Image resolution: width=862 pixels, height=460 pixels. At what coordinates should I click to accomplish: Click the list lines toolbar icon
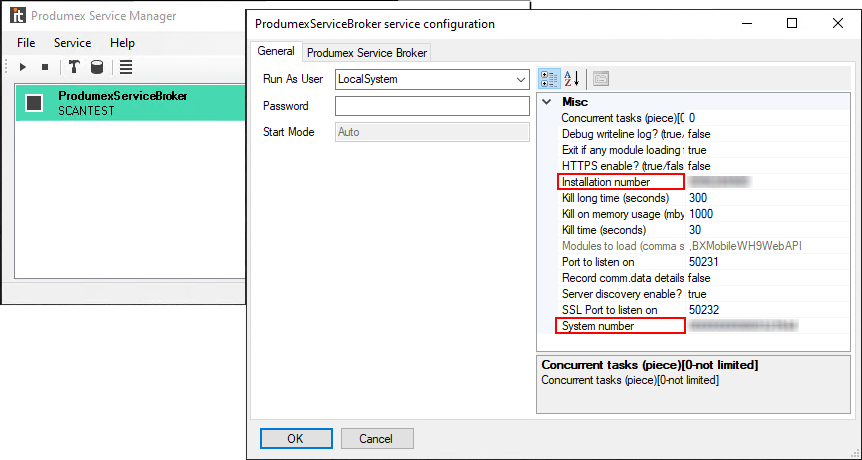(126, 67)
